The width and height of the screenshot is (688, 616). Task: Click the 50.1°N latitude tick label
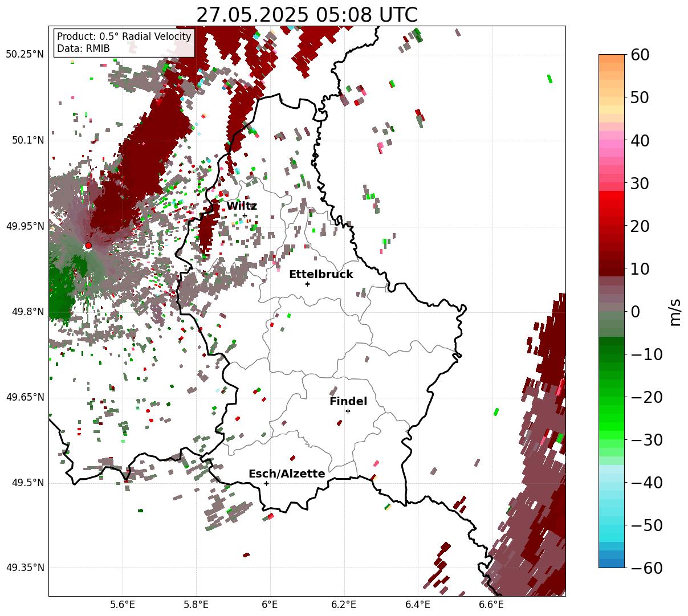[x=27, y=140]
